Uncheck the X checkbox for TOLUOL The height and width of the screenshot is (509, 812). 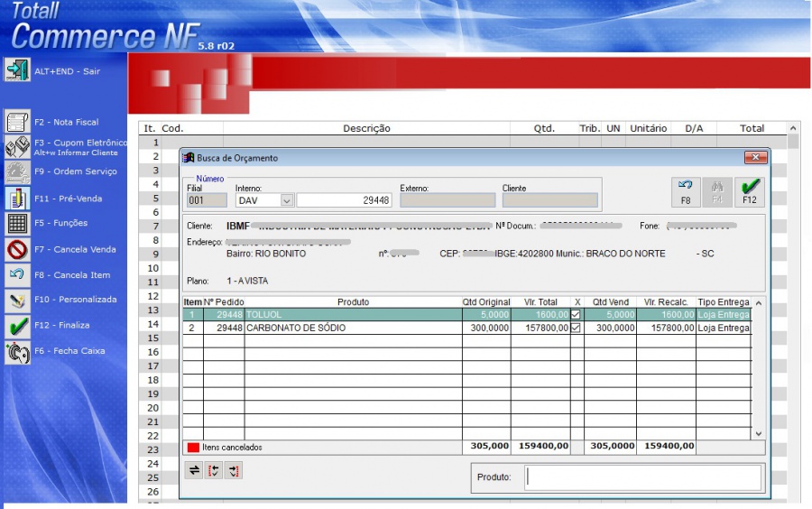pos(576,314)
